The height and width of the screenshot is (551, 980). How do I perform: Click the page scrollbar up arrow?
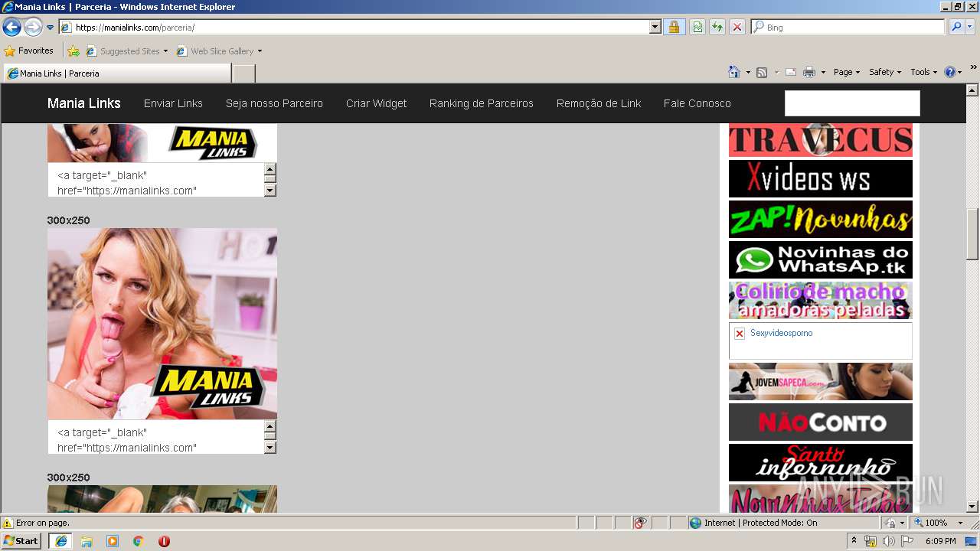[972, 91]
